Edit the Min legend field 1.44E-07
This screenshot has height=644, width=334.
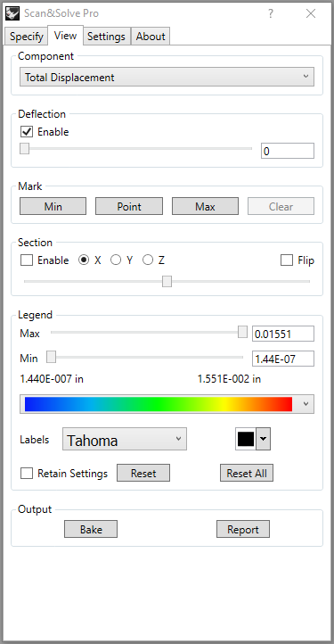(x=283, y=359)
